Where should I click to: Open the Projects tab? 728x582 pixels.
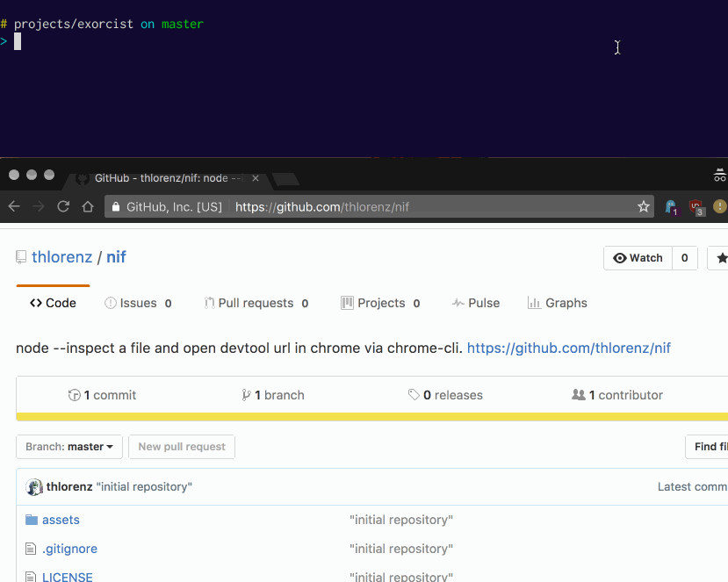381,303
